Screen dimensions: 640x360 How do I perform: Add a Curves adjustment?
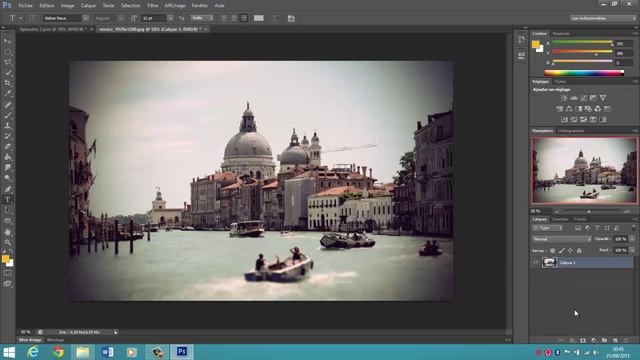pos(583,98)
